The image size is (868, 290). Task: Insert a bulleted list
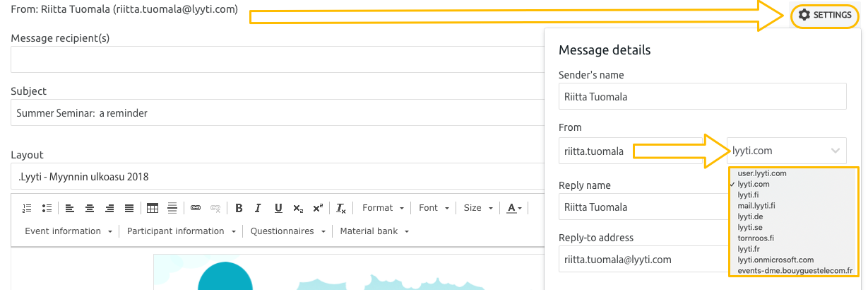pos(47,208)
